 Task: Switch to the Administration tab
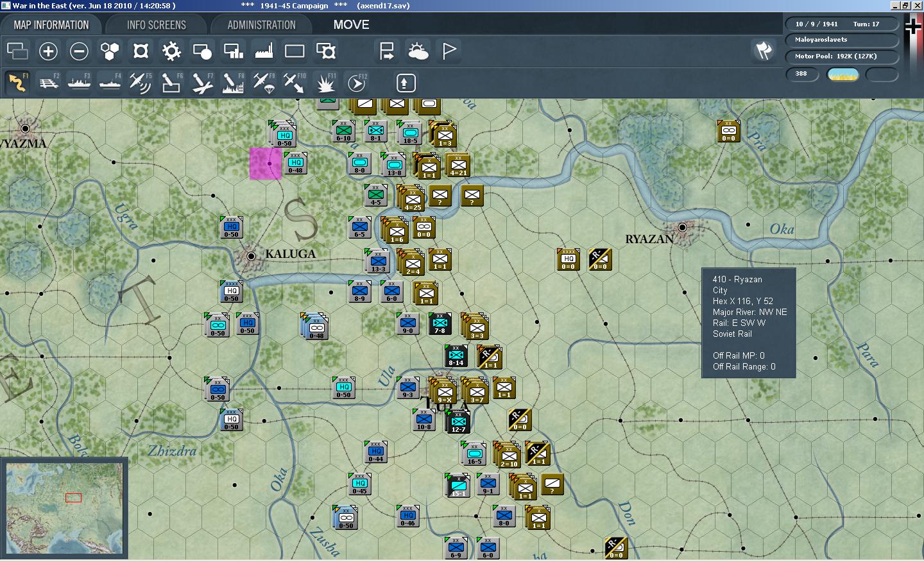coord(261,25)
